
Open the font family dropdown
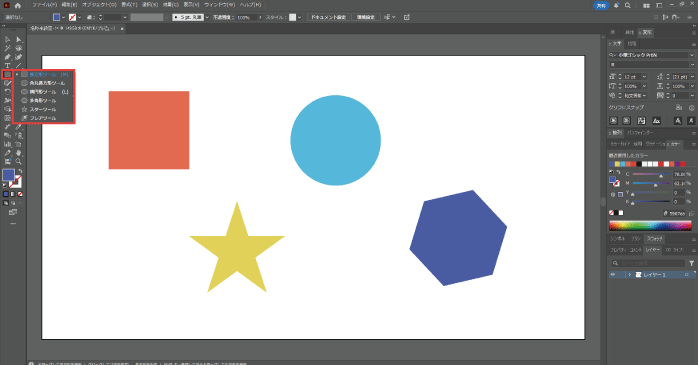point(692,55)
